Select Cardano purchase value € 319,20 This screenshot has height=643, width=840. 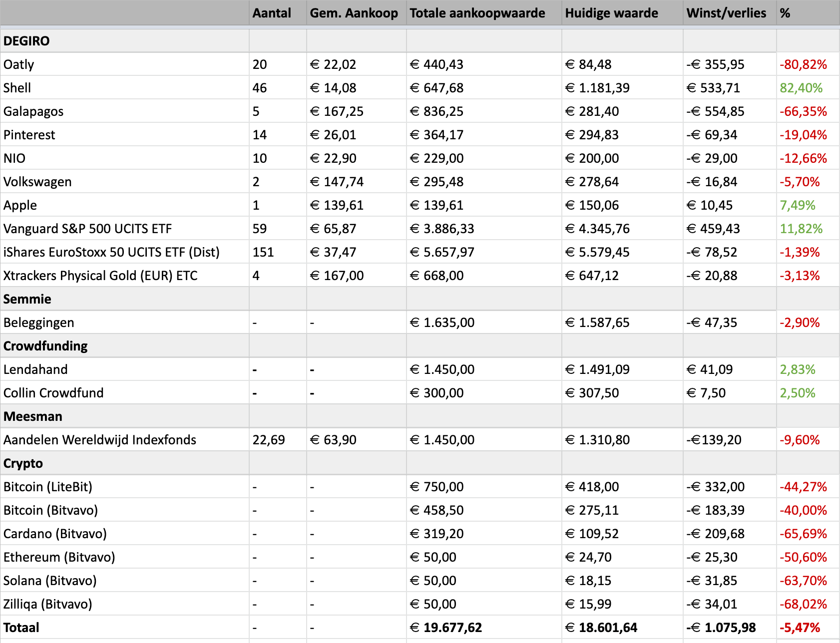point(484,534)
